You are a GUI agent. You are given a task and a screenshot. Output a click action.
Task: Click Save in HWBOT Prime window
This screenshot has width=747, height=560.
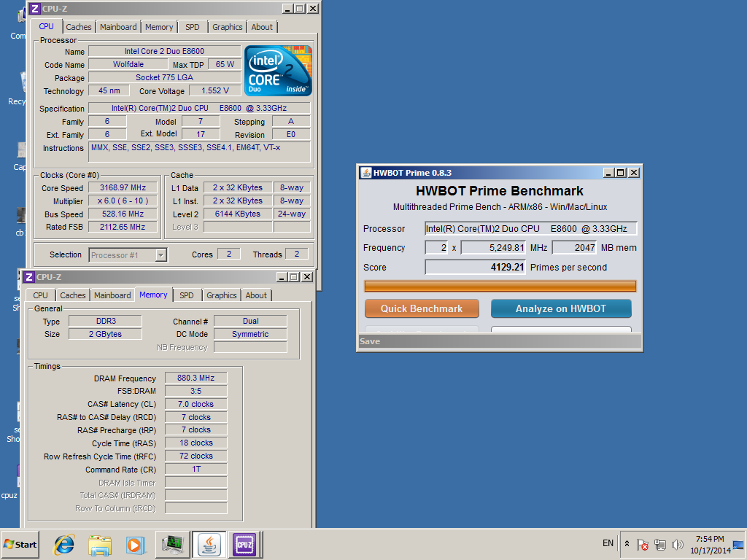[370, 341]
